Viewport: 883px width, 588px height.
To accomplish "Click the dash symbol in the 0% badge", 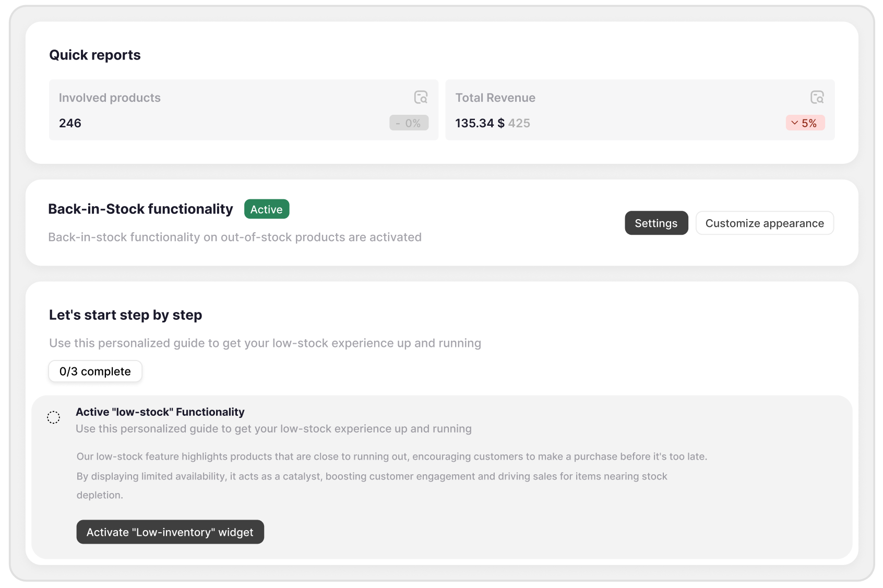I will [398, 124].
